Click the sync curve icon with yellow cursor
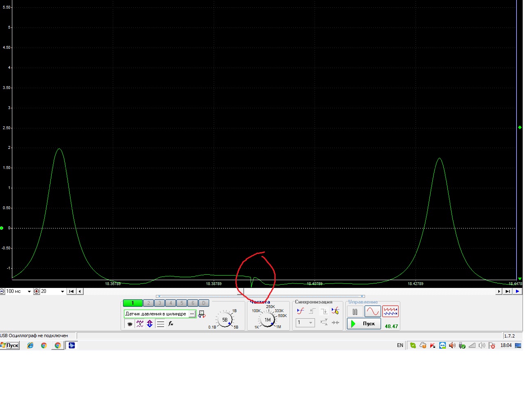Image resolution: width=525 pixels, height=420 pixels. pyautogui.click(x=336, y=311)
